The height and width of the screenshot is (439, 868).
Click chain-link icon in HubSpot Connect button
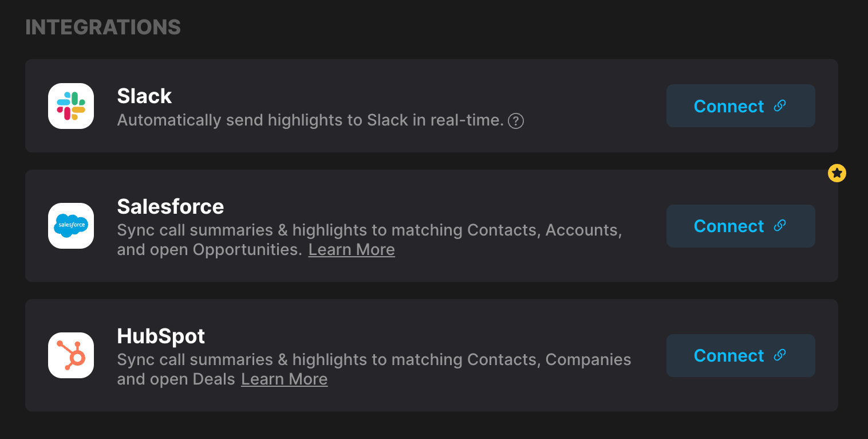click(x=779, y=355)
